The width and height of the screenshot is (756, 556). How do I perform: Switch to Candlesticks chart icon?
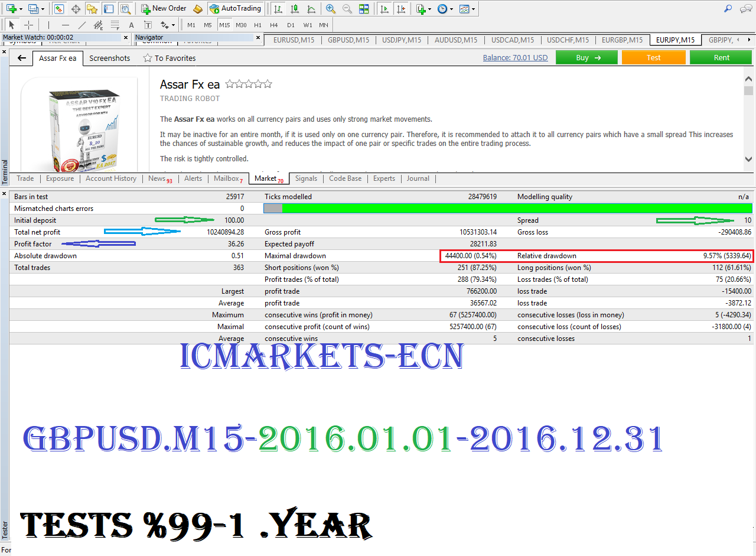click(x=295, y=9)
